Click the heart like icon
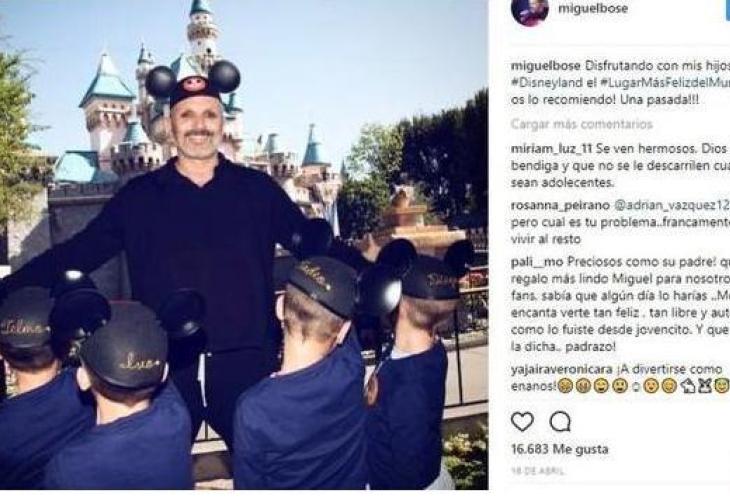 (x=522, y=422)
